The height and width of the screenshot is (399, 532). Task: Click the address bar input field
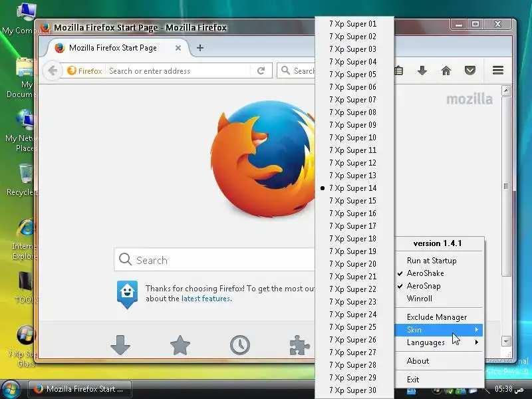point(178,70)
